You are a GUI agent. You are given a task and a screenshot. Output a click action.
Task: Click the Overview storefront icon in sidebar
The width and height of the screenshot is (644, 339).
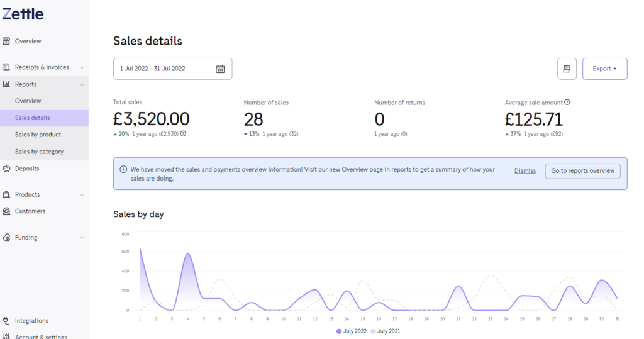pyautogui.click(x=6, y=41)
